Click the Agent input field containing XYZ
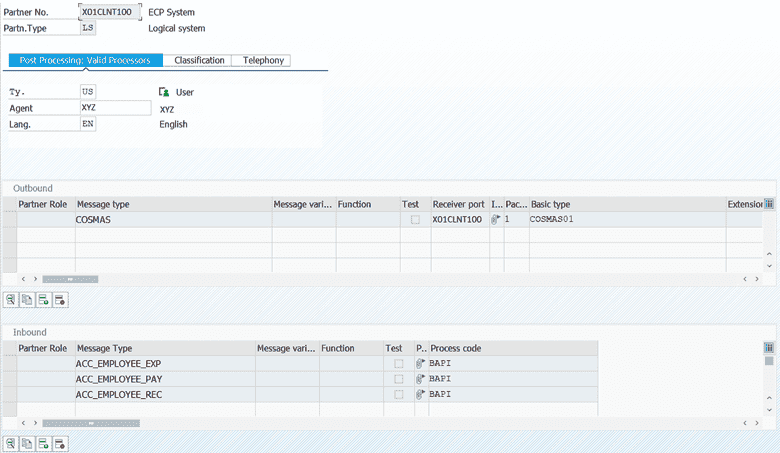This screenshot has height=453, width=780. point(115,108)
